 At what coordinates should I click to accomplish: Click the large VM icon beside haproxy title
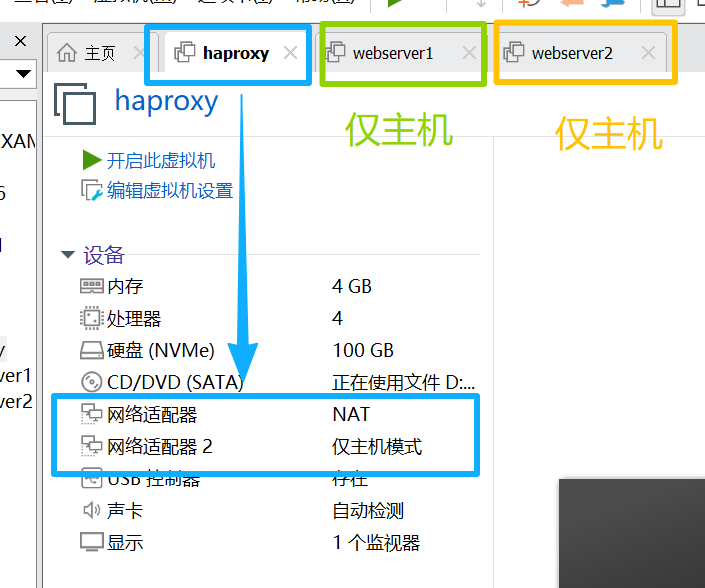[x=75, y=103]
